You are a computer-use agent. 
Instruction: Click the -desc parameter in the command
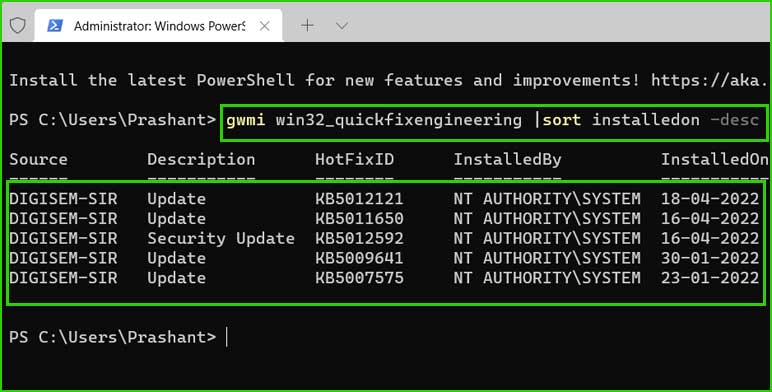pos(734,120)
